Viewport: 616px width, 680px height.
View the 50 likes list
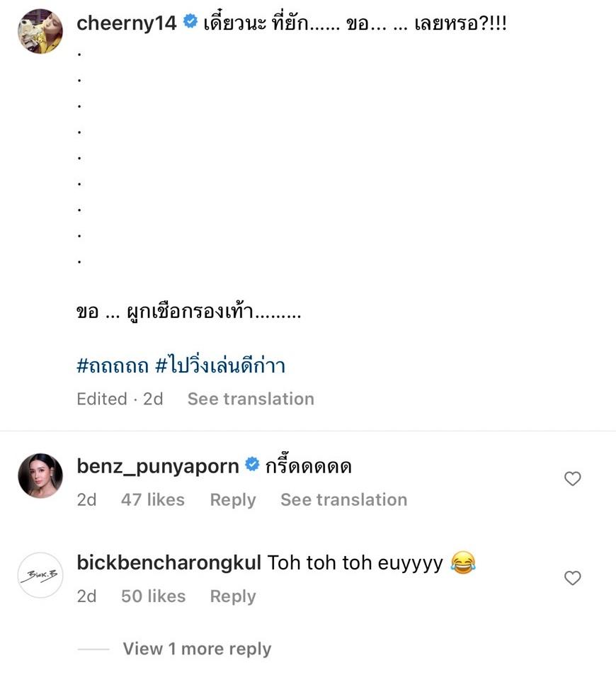pyautogui.click(x=153, y=596)
